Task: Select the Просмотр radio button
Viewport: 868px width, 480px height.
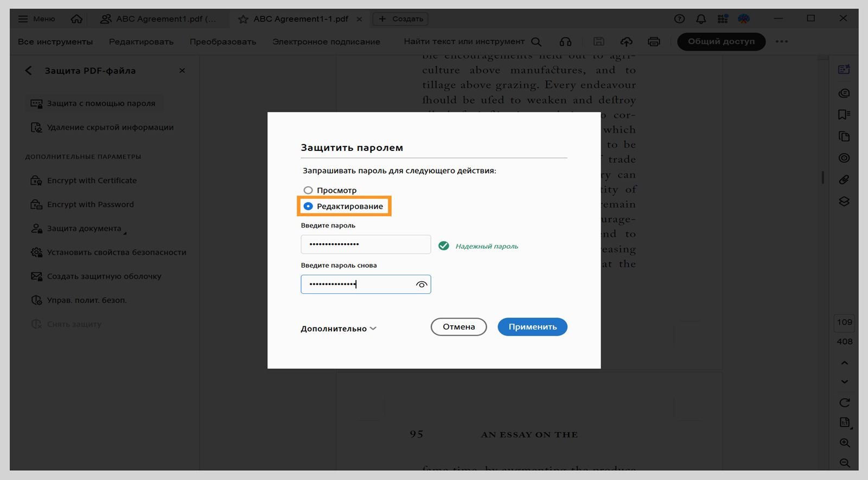Action: 308,191
